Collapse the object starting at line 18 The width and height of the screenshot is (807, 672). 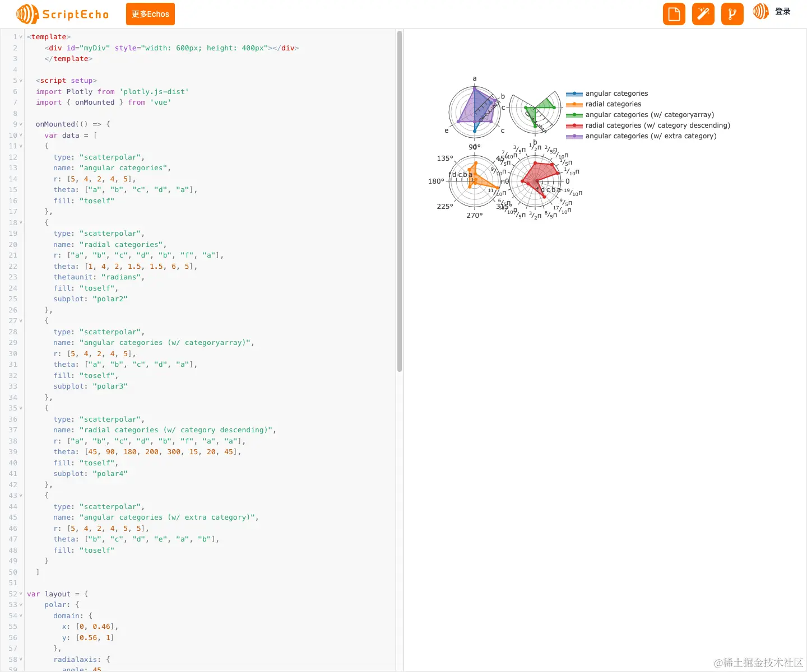pos(21,223)
